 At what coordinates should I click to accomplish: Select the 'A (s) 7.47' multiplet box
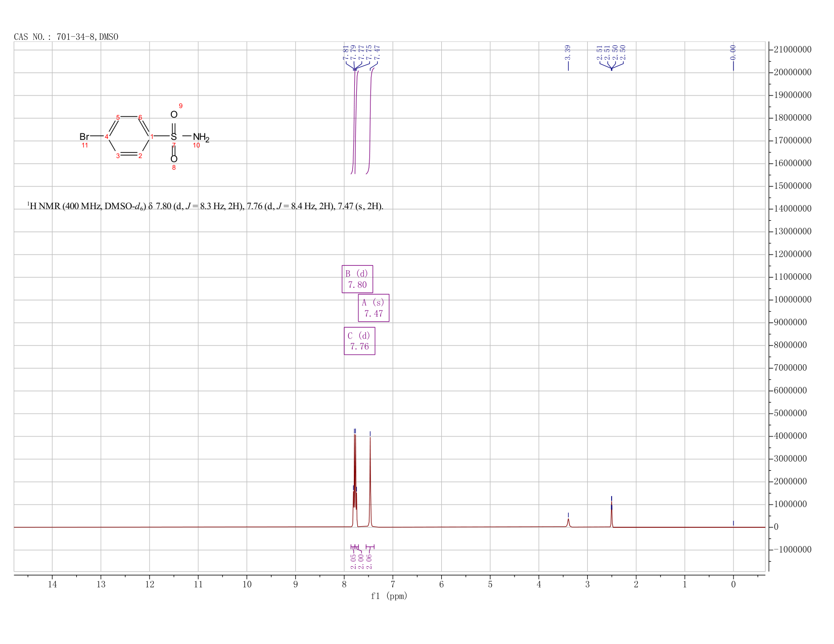(374, 308)
